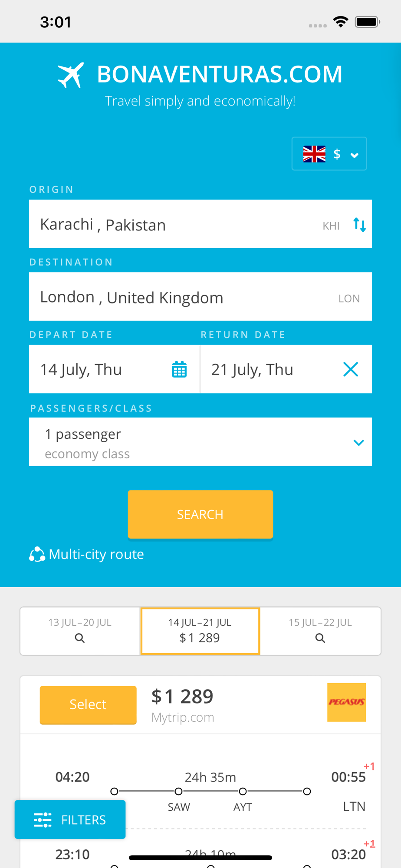The height and width of the screenshot is (868, 401).
Task: Open the FILTERS panel
Action: tap(70, 819)
